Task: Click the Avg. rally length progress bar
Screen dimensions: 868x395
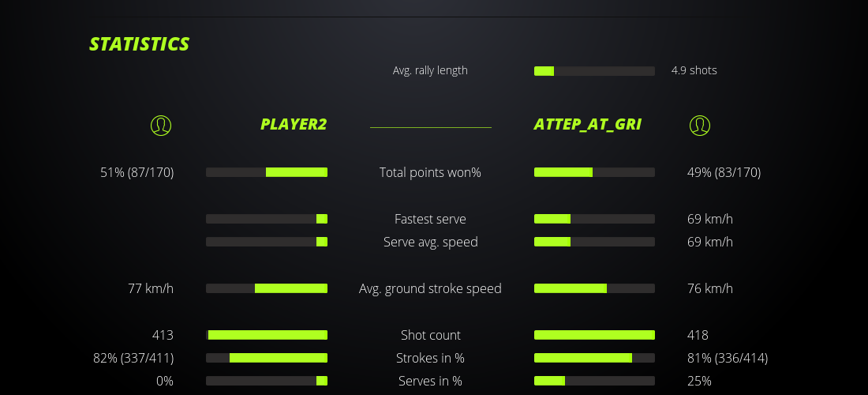Action: click(594, 71)
